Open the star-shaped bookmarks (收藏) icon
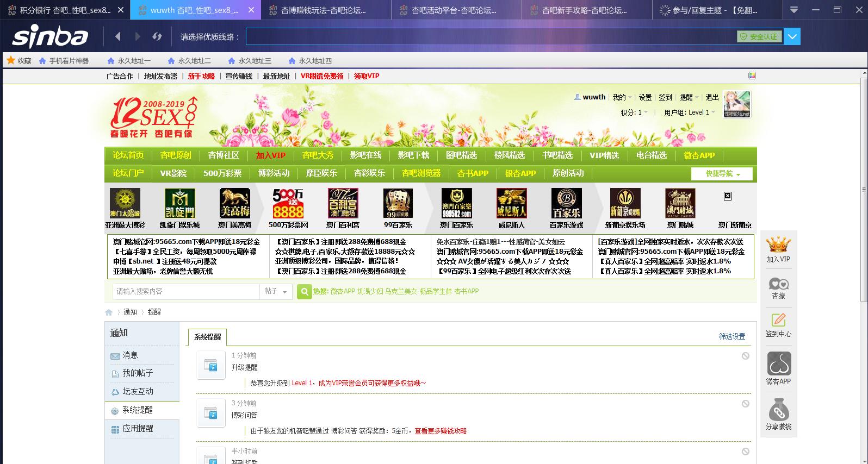 click(10, 60)
